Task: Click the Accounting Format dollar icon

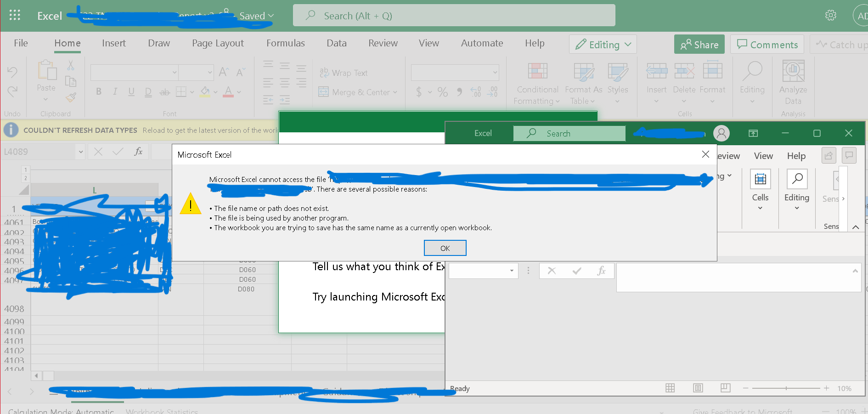Action: tap(419, 92)
